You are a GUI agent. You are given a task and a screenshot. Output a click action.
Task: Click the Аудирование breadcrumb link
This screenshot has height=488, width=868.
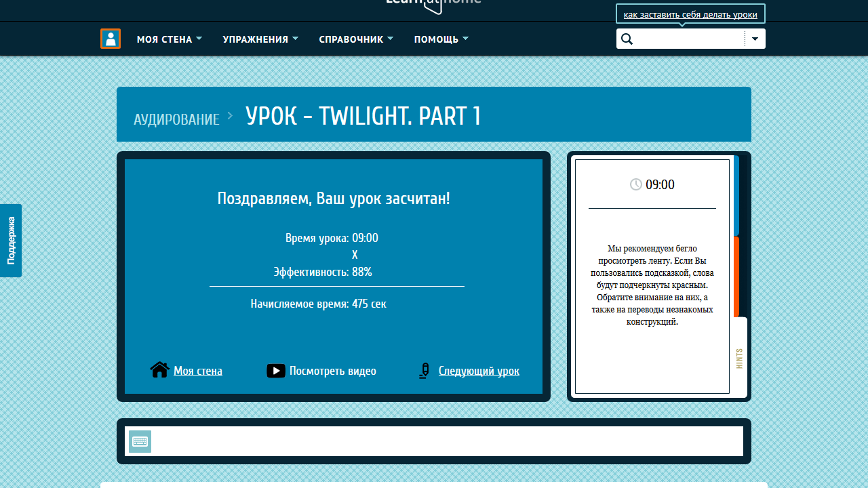click(177, 119)
